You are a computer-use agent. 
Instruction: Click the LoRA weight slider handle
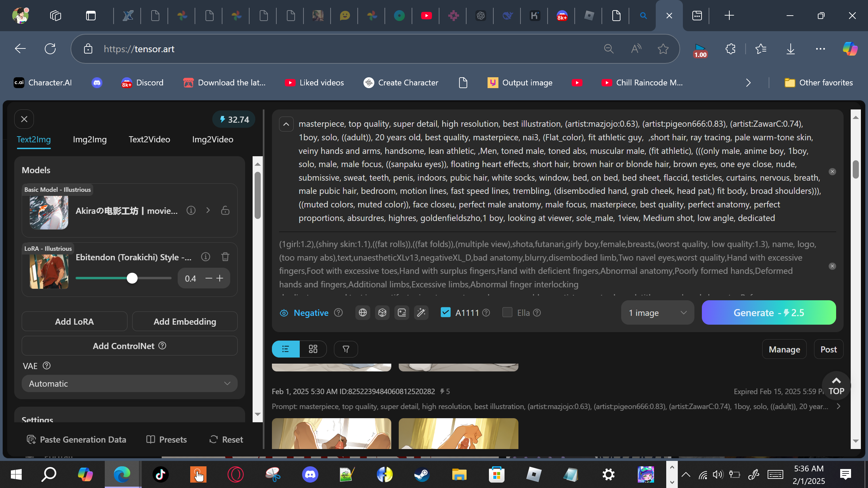click(132, 278)
